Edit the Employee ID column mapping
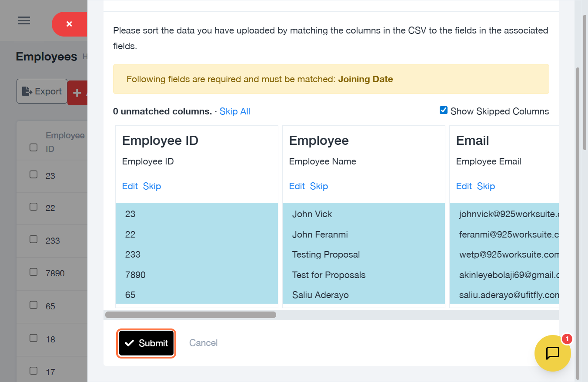Image resolution: width=588 pixels, height=382 pixels. tap(130, 186)
